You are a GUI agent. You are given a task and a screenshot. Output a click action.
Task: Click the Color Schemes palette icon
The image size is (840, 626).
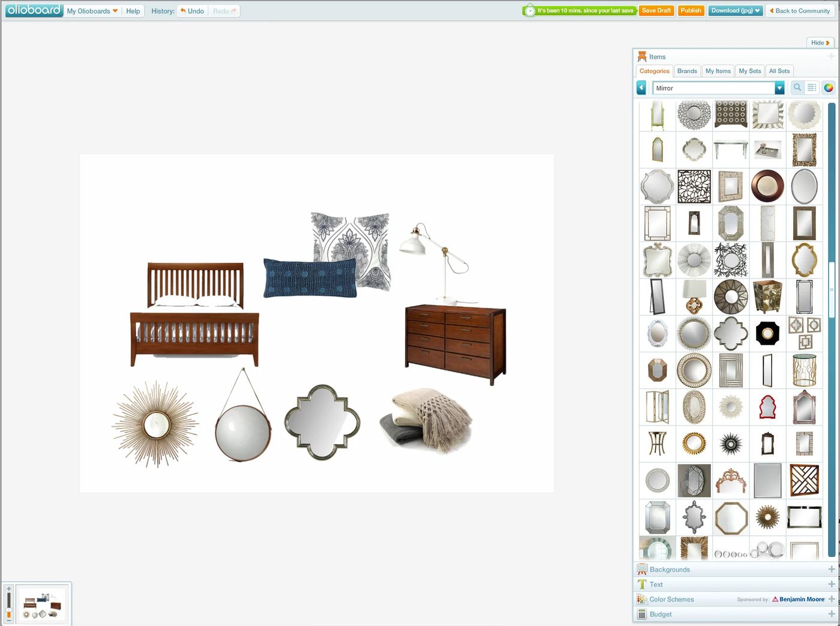[x=642, y=599]
